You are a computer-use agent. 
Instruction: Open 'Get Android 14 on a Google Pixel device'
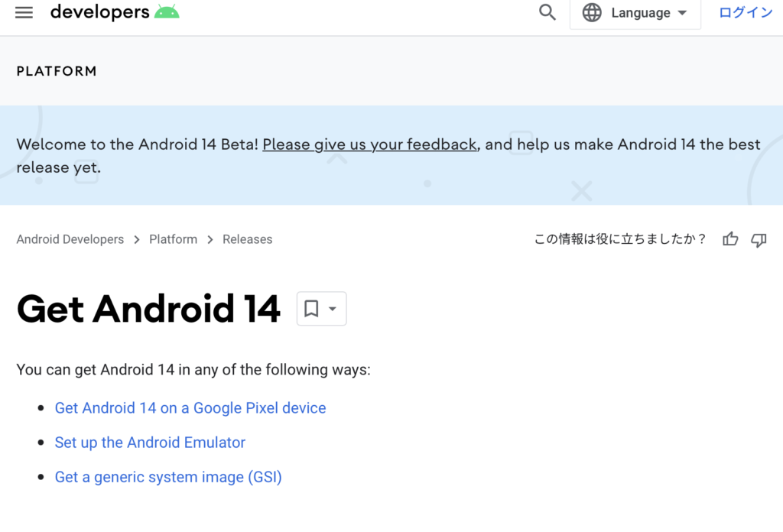pyautogui.click(x=190, y=408)
